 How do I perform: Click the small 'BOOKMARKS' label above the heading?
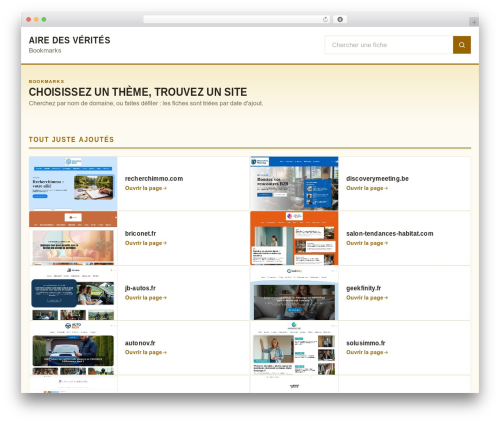(x=46, y=81)
